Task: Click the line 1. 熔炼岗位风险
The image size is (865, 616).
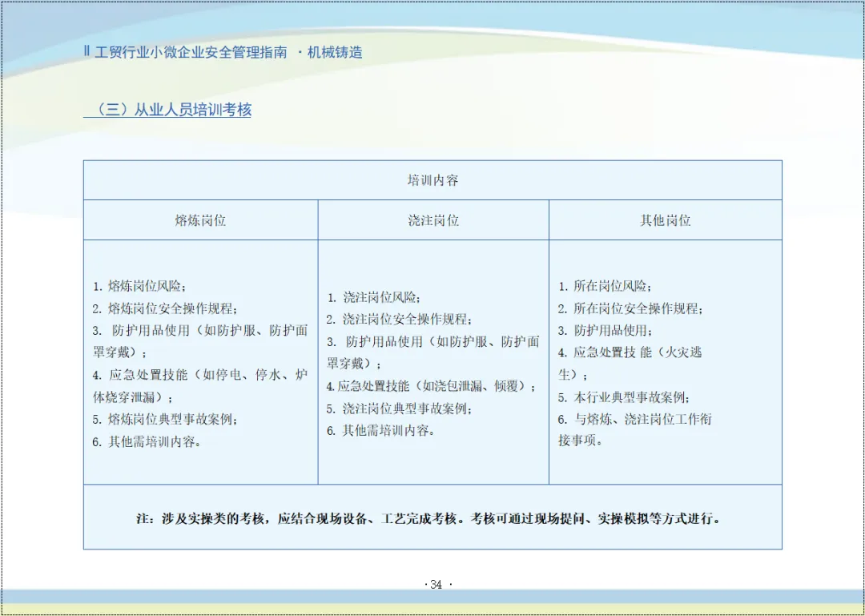Action: [x=139, y=287]
